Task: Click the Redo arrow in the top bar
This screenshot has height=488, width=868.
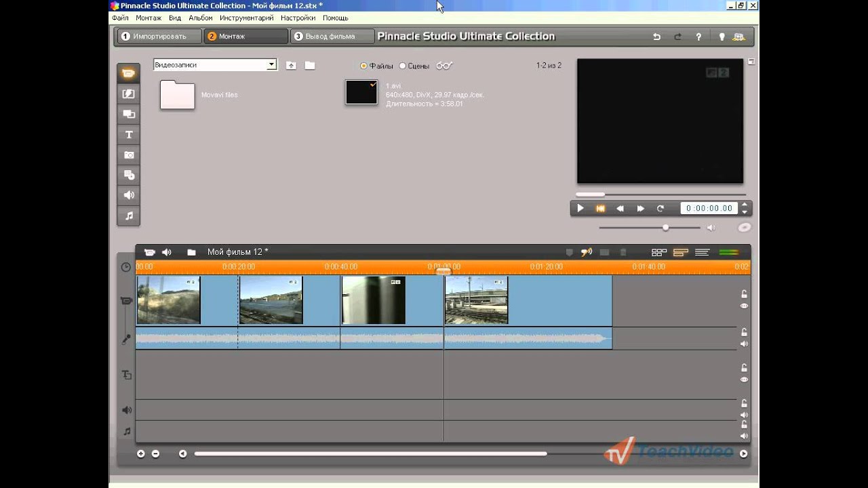Action: (x=677, y=37)
